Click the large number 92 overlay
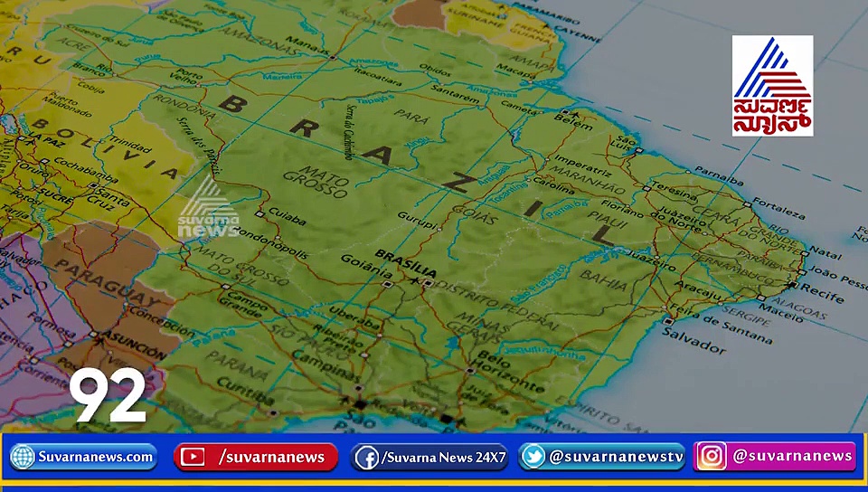 (108, 394)
